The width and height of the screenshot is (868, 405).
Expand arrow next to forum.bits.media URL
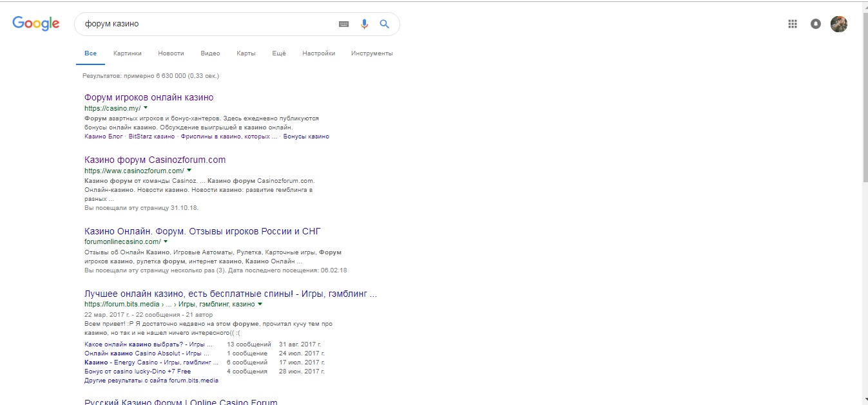(x=260, y=304)
